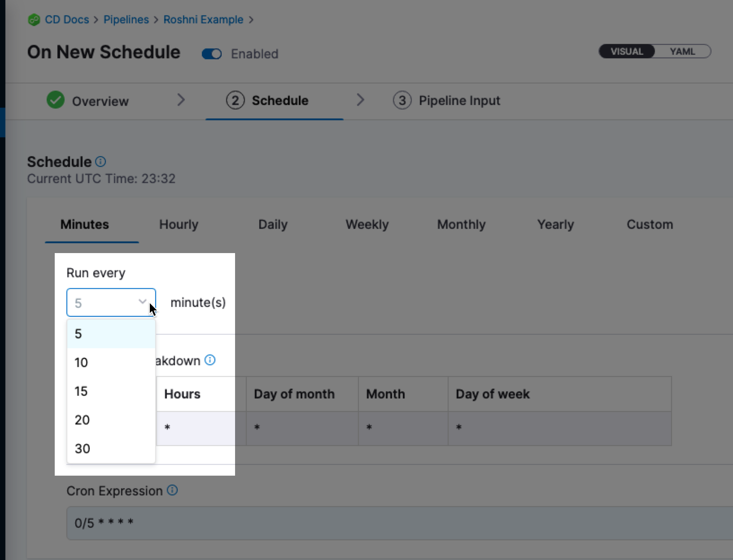Viewport: 733px width, 560px height.
Task: Switch to the Custom schedule tab
Action: 650,224
